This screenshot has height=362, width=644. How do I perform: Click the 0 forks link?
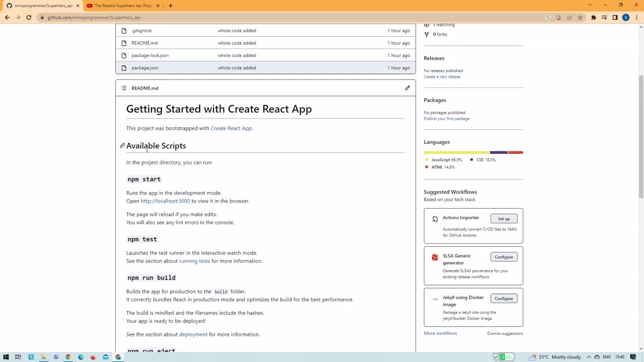pos(436,34)
